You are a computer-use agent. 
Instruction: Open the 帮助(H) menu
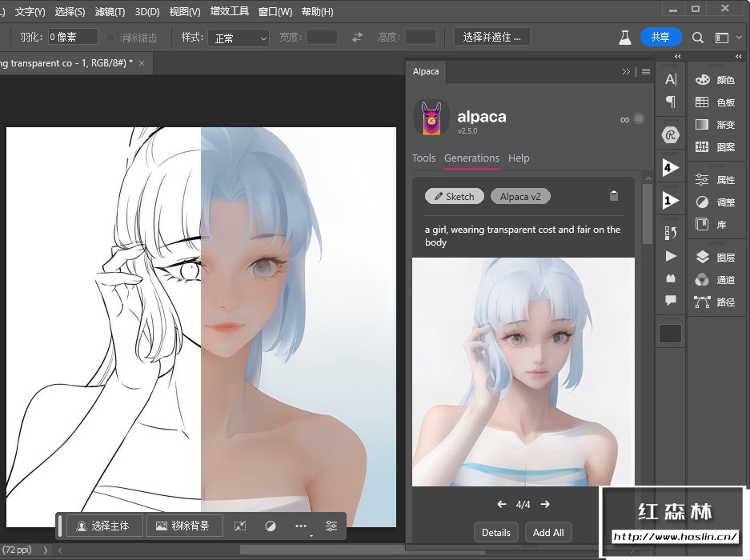(x=318, y=11)
